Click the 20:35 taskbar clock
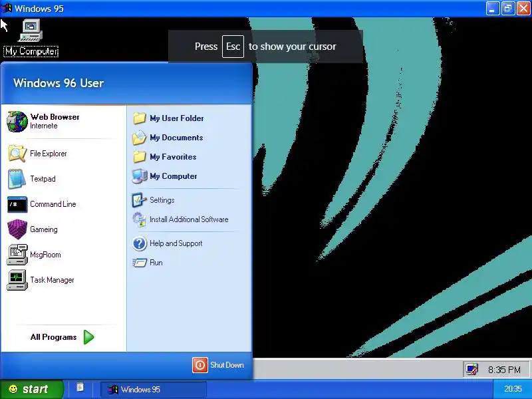Viewport: 532px width, 399px height. click(x=513, y=389)
